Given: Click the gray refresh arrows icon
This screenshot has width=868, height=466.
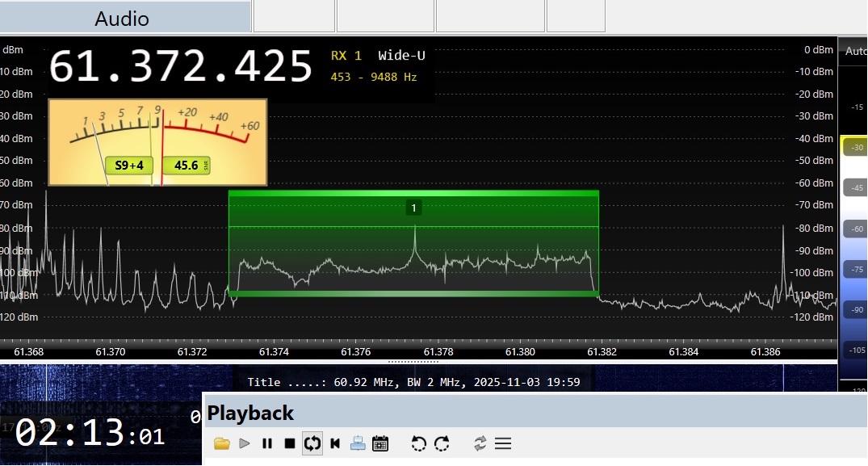Looking at the screenshot, I should click(480, 443).
